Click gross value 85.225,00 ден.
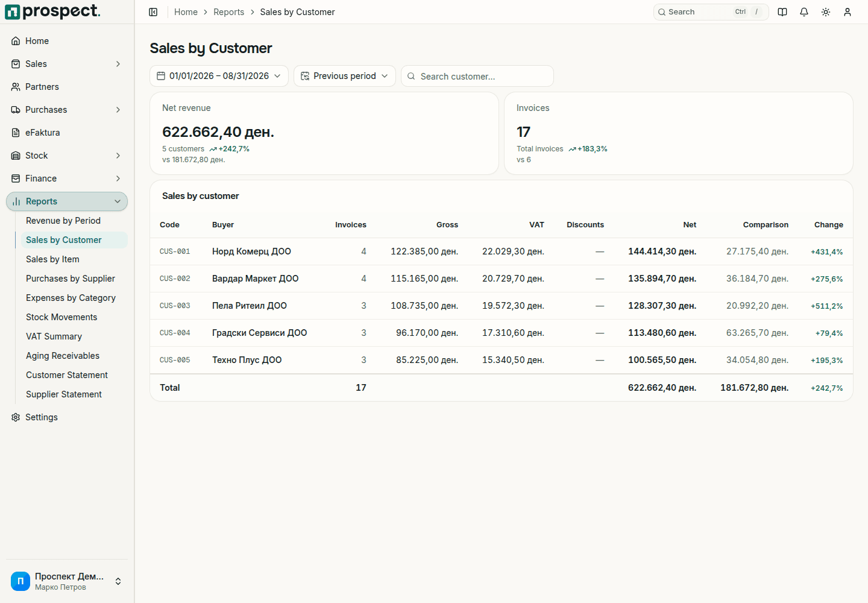The height and width of the screenshot is (603, 868). point(427,360)
